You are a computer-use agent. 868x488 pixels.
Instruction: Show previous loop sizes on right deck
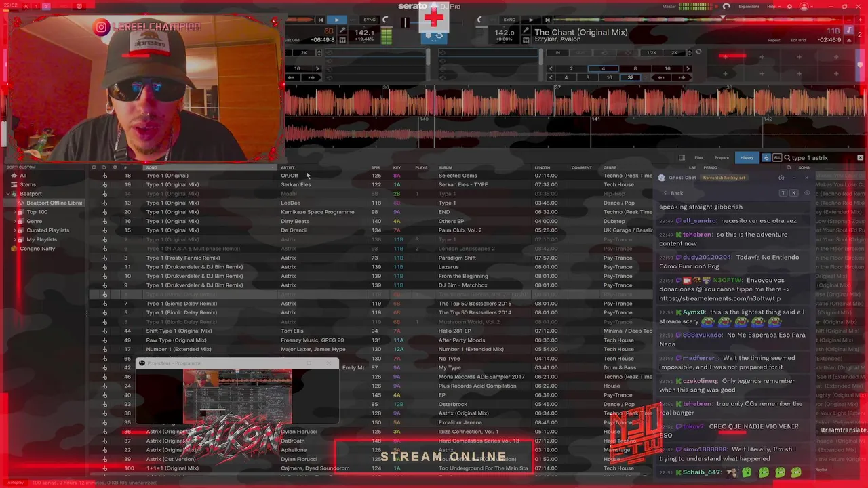pos(550,68)
